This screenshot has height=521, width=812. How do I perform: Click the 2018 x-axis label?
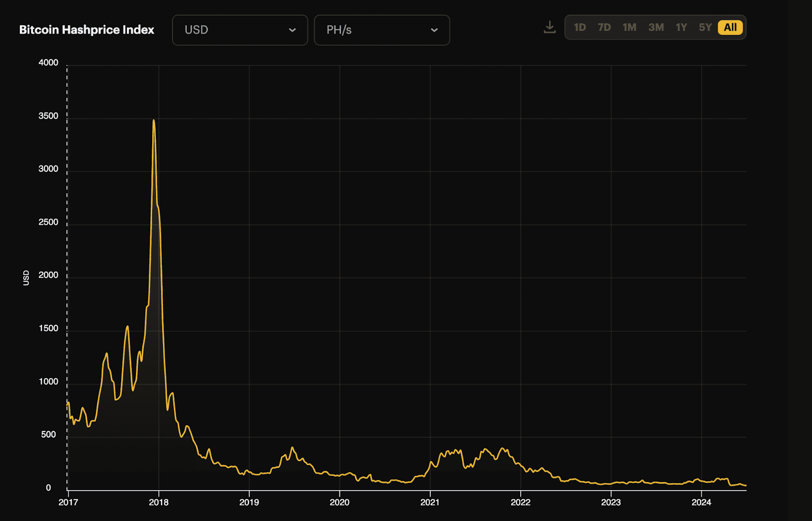point(159,502)
